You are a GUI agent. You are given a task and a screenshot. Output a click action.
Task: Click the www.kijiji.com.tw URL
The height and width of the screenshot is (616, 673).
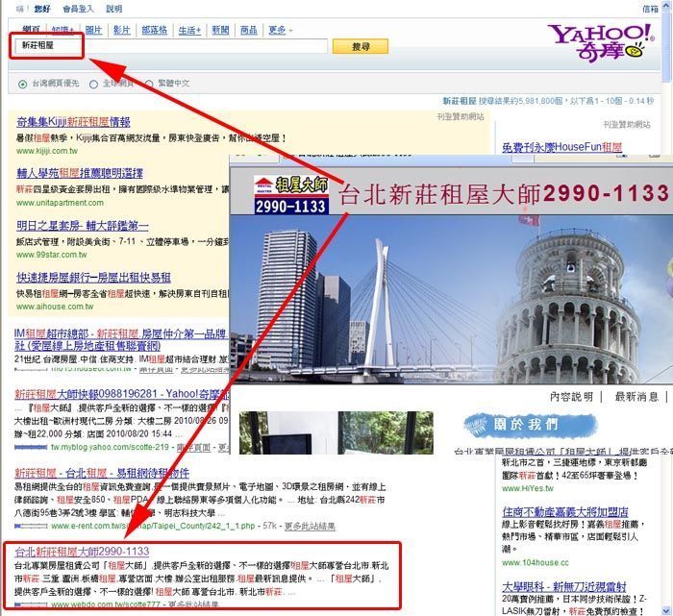click(x=47, y=151)
